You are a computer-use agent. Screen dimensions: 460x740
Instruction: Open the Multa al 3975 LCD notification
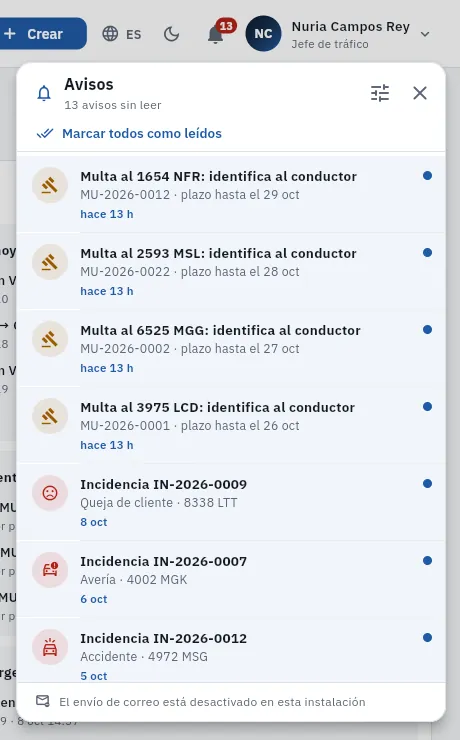click(231, 425)
